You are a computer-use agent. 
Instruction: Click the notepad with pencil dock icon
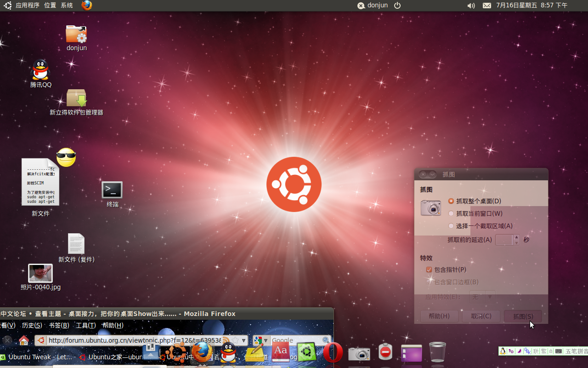(255, 353)
